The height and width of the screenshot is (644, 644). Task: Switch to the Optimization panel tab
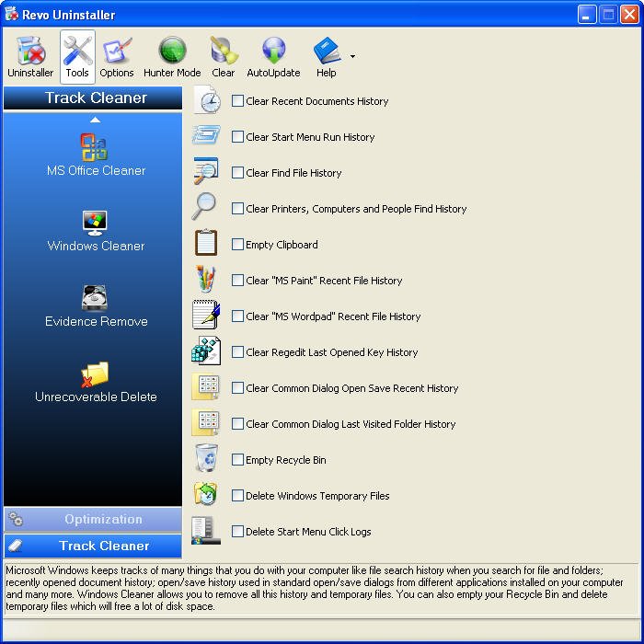(93, 519)
